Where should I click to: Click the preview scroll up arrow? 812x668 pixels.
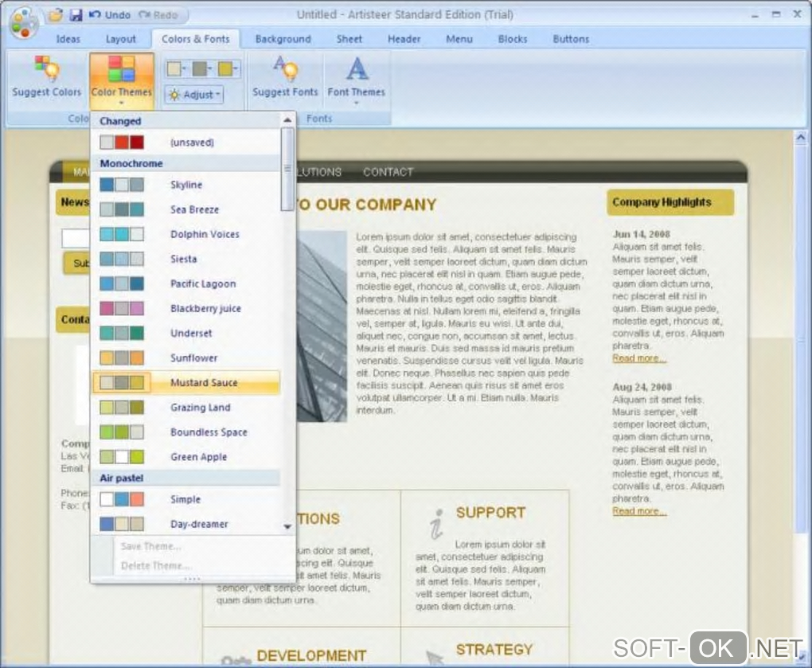tap(800, 137)
